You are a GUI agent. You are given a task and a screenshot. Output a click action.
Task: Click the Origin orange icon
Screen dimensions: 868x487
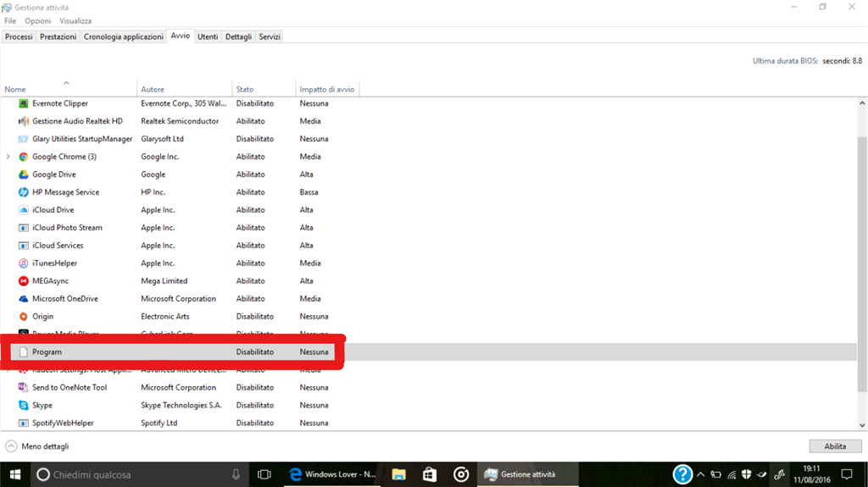(23, 317)
